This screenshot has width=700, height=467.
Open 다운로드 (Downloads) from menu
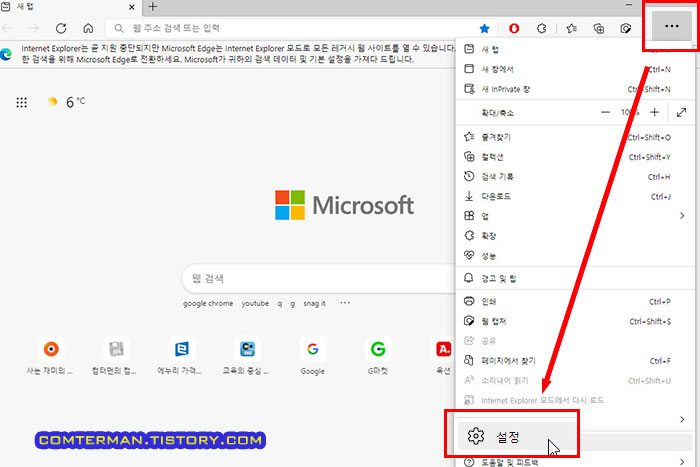(x=575, y=196)
